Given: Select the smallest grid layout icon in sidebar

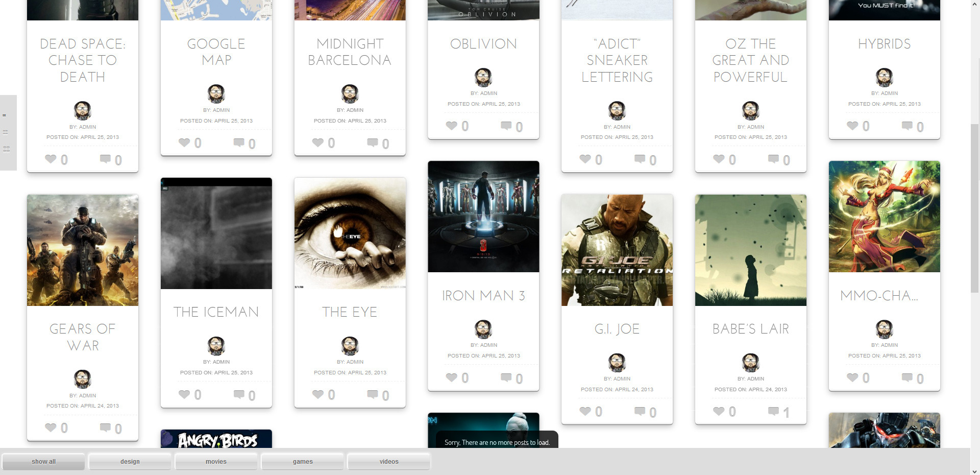Looking at the screenshot, I should 5,115.
